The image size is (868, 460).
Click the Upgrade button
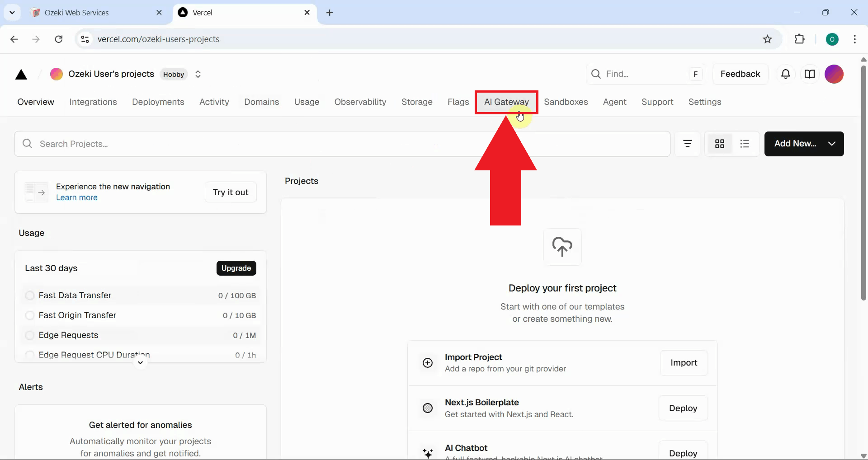[x=236, y=268]
